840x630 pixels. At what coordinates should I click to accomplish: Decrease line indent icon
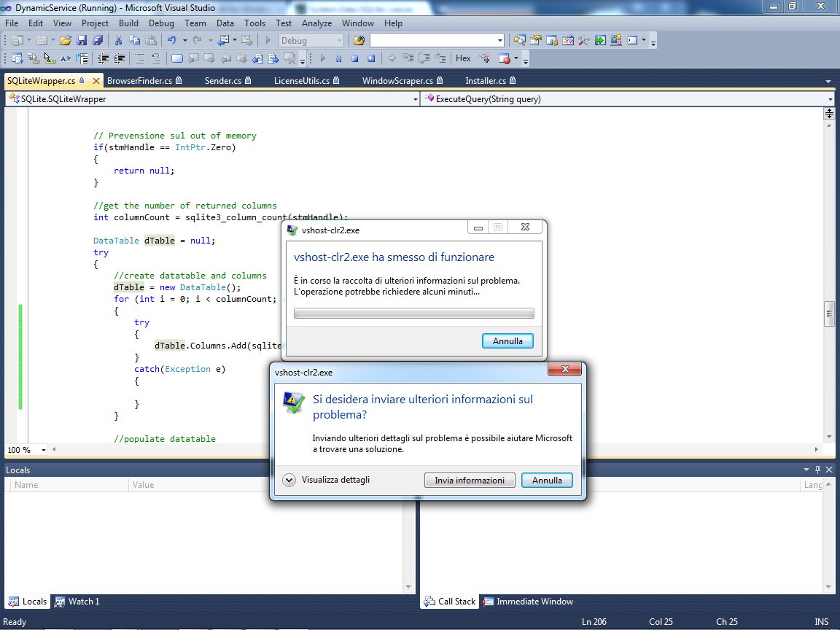pos(103,58)
